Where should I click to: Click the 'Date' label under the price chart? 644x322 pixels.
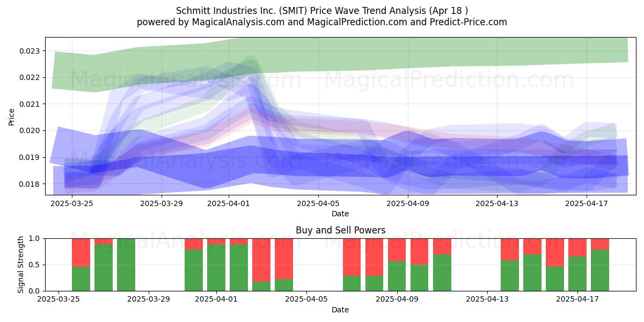[x=340, y=214]
